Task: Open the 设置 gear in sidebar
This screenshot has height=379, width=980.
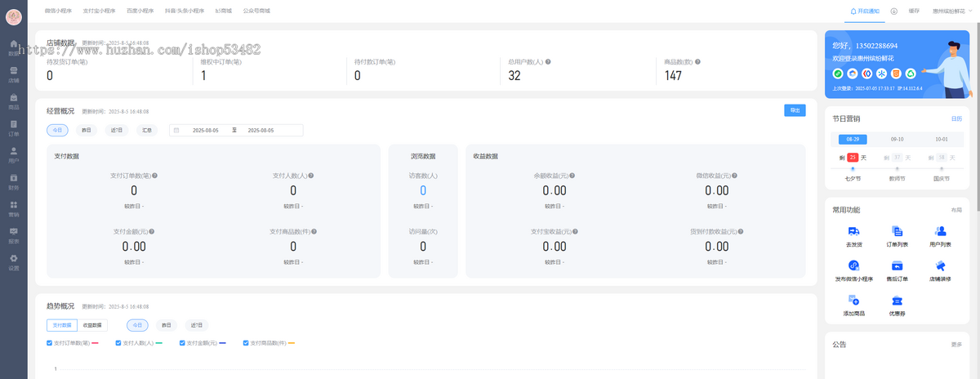Action: (x=14, y=262)
